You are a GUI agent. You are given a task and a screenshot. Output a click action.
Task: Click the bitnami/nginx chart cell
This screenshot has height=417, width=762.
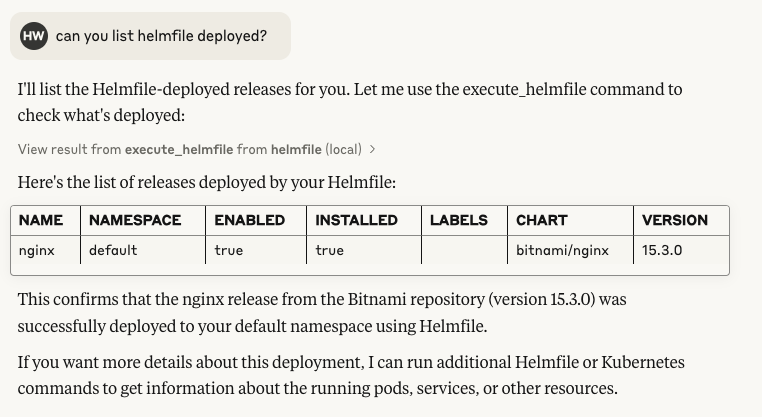pyautogui.click(x=571, y=250)
